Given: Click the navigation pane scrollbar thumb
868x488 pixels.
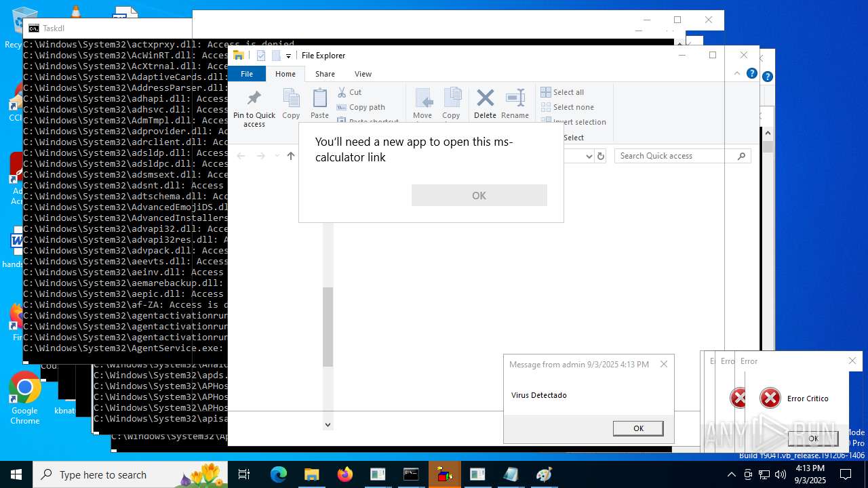Looking at the screenshot, I should [x=328, y=327].
